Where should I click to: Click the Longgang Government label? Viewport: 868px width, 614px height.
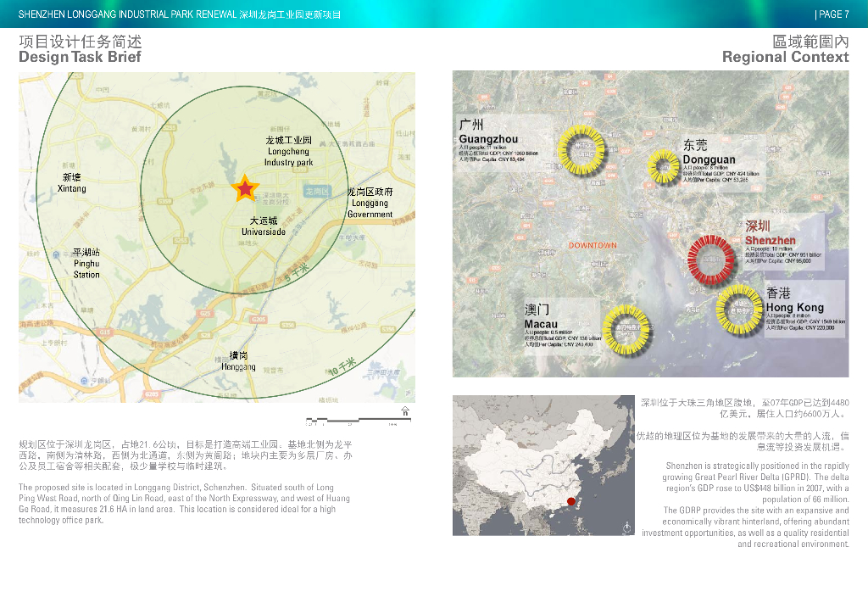pos(370,204)
